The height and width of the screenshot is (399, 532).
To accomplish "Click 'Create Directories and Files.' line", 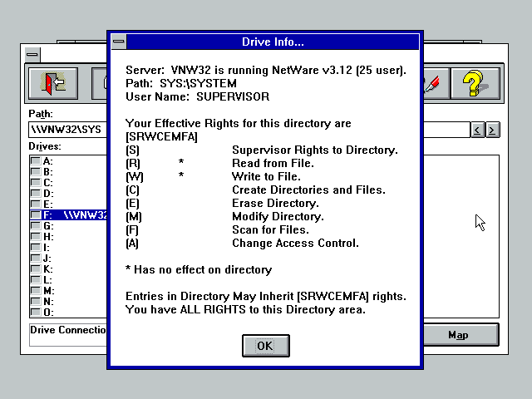I will tap(308, 190).
